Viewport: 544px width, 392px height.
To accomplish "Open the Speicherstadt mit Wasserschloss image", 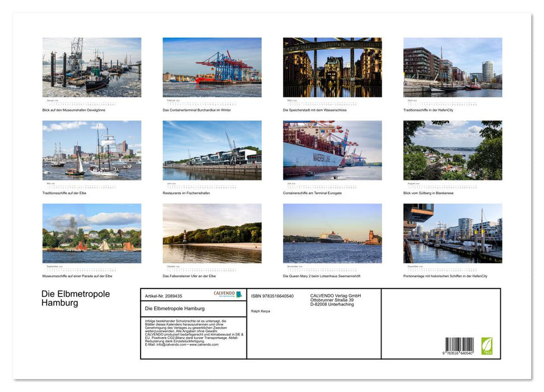I will pyautogui.click(x=333, y=67).
